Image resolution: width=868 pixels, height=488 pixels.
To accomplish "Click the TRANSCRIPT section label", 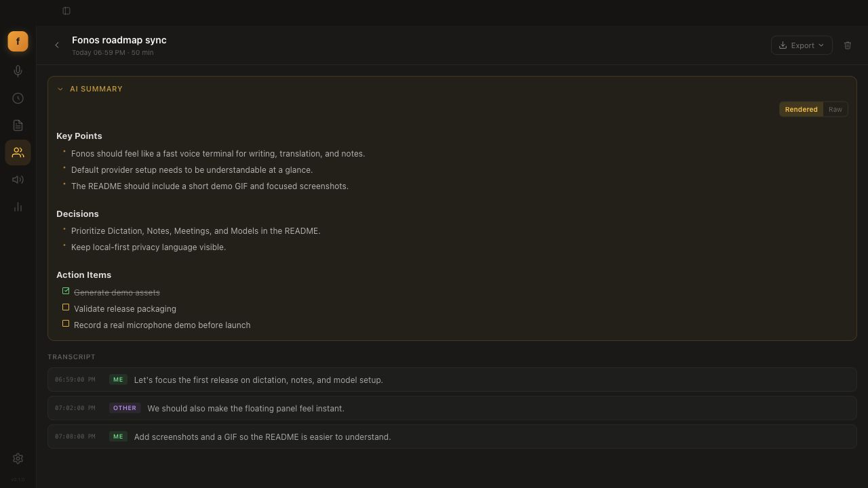I will (71, 357).
